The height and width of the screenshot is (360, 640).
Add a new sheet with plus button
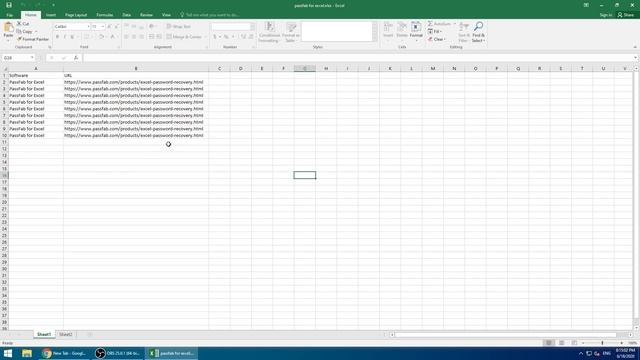89,335
